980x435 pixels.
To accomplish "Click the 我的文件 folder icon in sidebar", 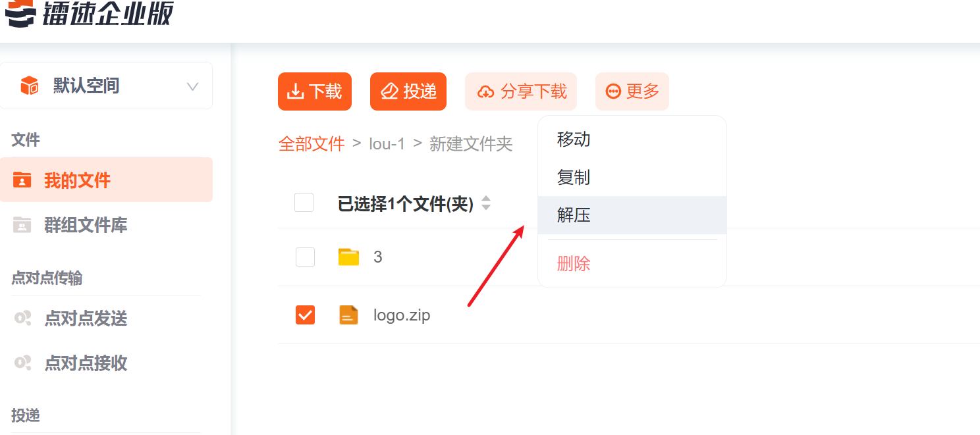I will (x=22, y=180).
